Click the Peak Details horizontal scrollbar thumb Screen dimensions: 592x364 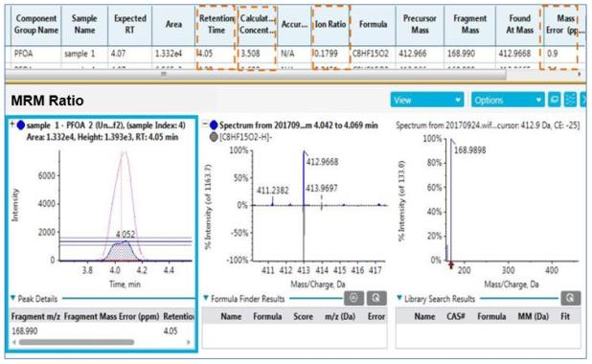(77, 343)
